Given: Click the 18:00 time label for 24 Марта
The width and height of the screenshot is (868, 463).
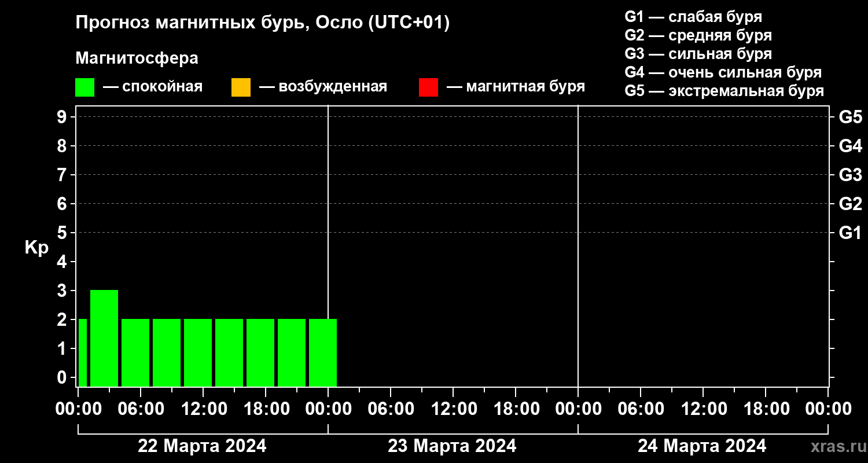Looking at the screenshot, I should [766, 409].
